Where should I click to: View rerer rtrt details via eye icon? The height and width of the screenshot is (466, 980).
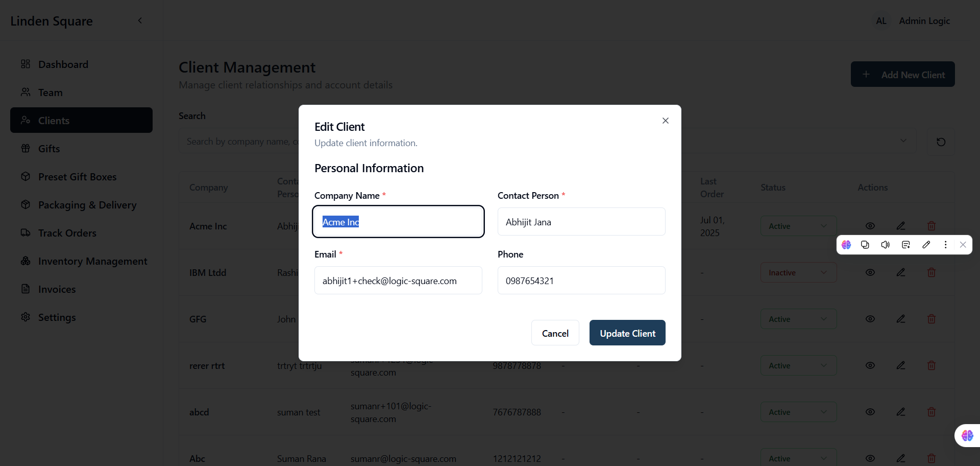click(870, 365)
